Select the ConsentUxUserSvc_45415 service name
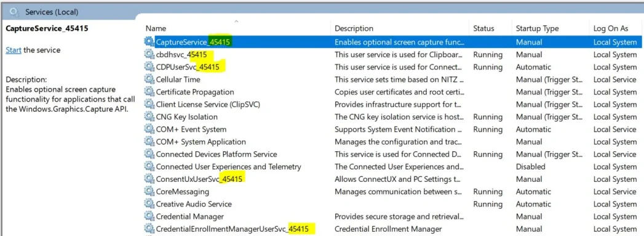 tap(199, 179)
